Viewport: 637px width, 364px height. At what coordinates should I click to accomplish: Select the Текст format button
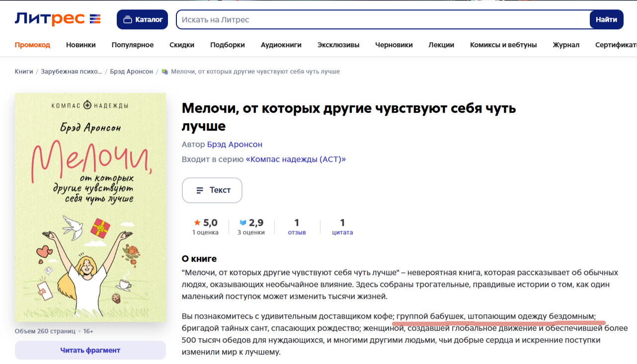pyautogui.click(x=212, y=190)
